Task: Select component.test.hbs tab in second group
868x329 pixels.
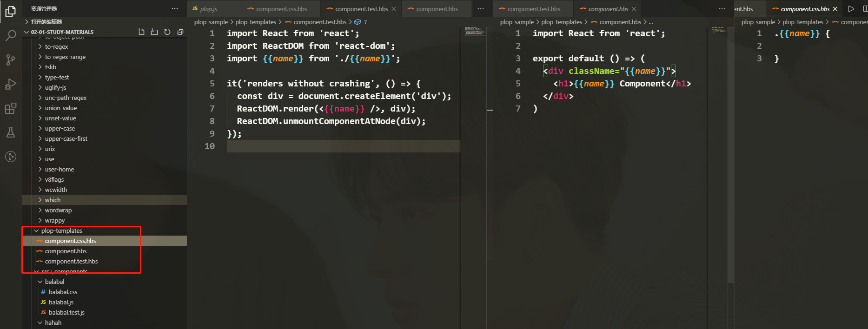Action: [533, 9]
